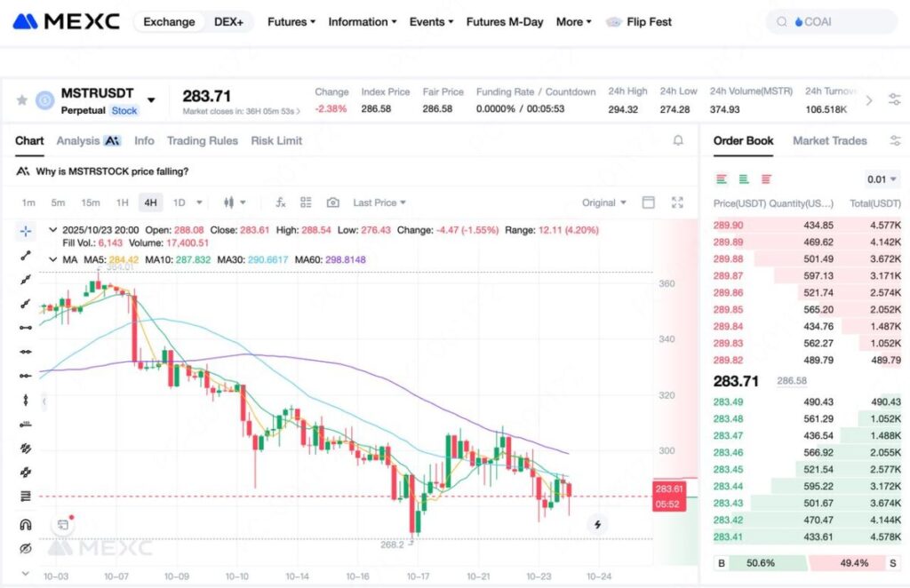Favorite MSTRUSDT with the star icon

22,100
